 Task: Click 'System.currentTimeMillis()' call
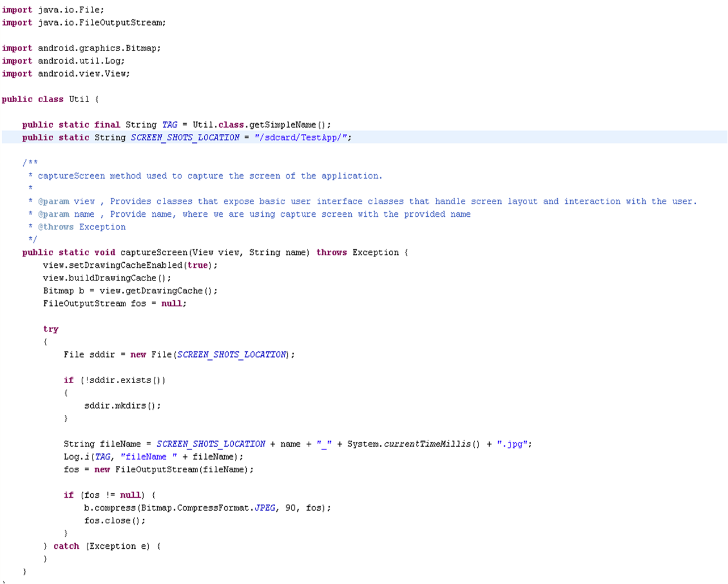click(x=414, y=444)
